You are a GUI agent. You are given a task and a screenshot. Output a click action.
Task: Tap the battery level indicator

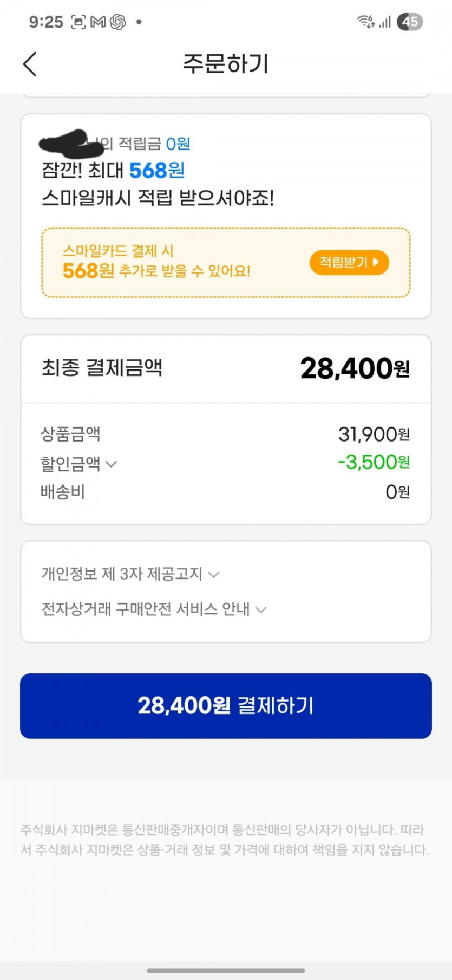point(410,22)
